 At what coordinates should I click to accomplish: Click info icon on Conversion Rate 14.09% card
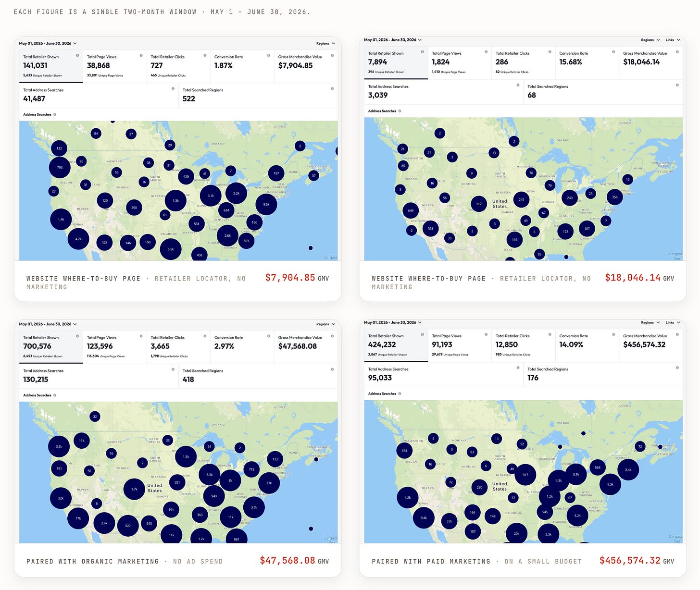coord(613,334)
